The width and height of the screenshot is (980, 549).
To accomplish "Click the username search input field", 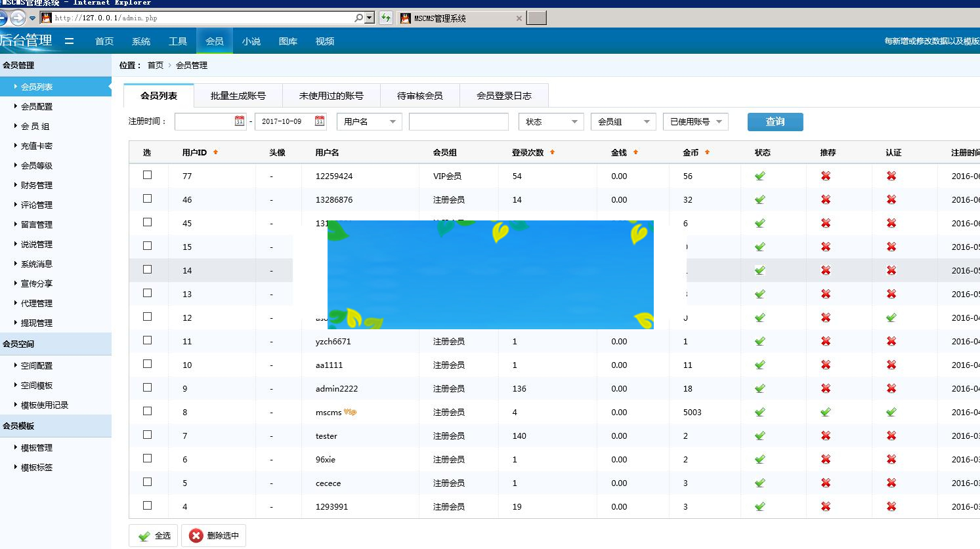I will coord(458,121).
